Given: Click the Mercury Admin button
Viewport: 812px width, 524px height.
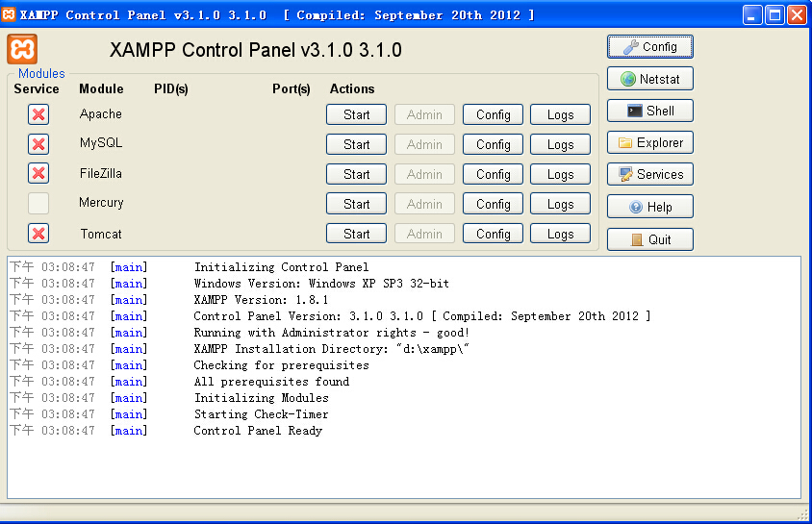Looking at the screenshot, I should pos(424,204).
